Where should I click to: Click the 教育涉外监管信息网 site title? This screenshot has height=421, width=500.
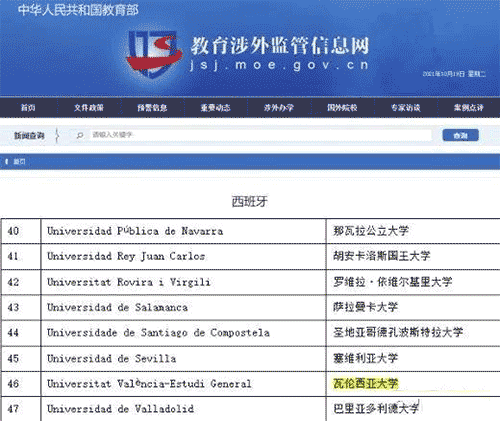pyautogui.click(x=280, y=45)
